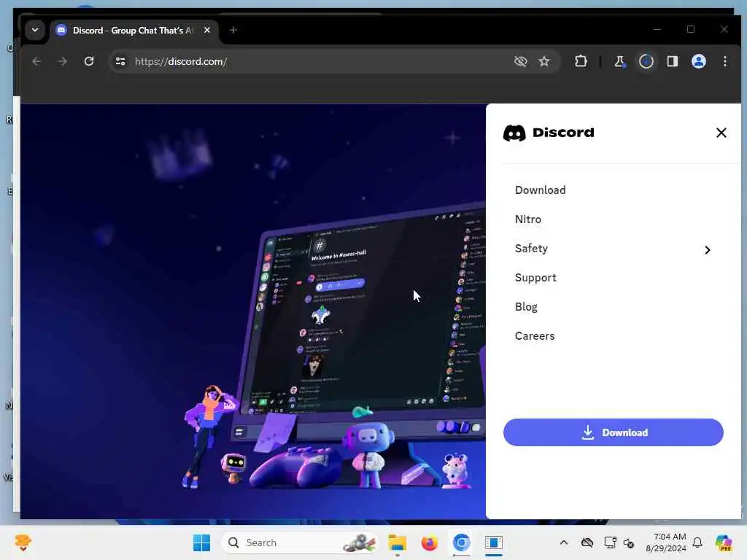This screenshot has height=560, width=747.
Task: Open the Safety menu entry
Action: click(x=531, y=249)
